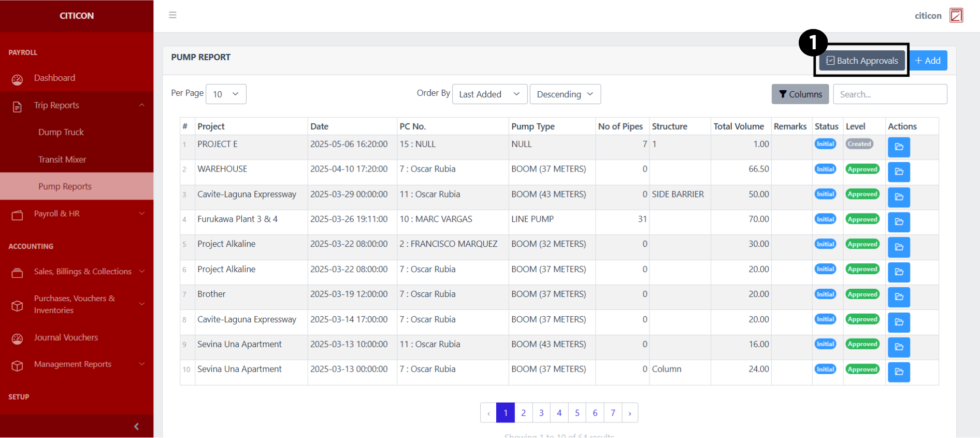Open folder action for Brother row
980x438 pixels.
click(x=899, y=297)
